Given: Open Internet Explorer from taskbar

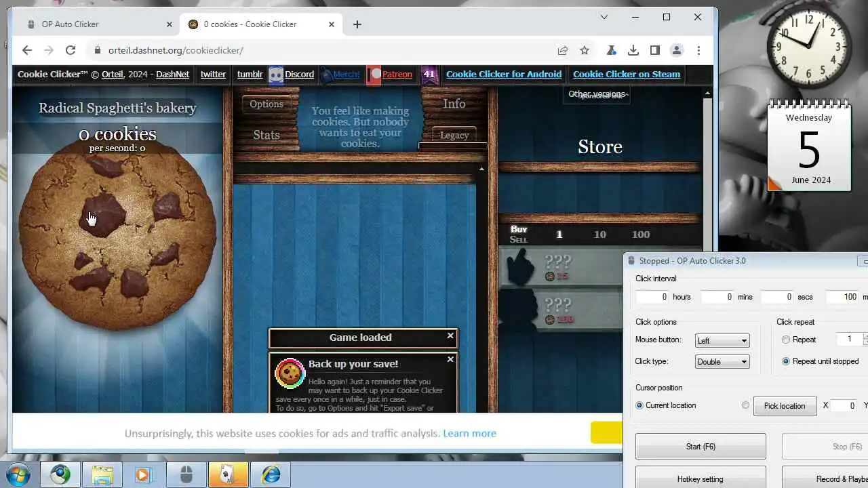Looking at the screenshot, I should point(270,474).
